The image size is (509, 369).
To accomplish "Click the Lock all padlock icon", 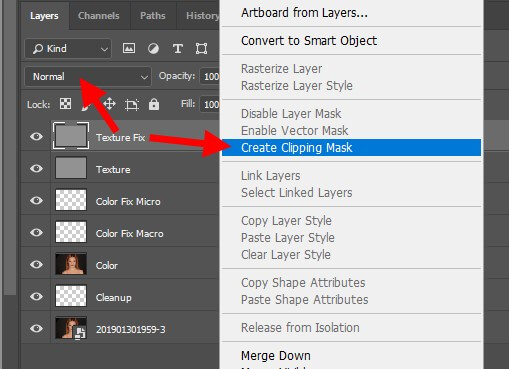I will pos(154,104).
